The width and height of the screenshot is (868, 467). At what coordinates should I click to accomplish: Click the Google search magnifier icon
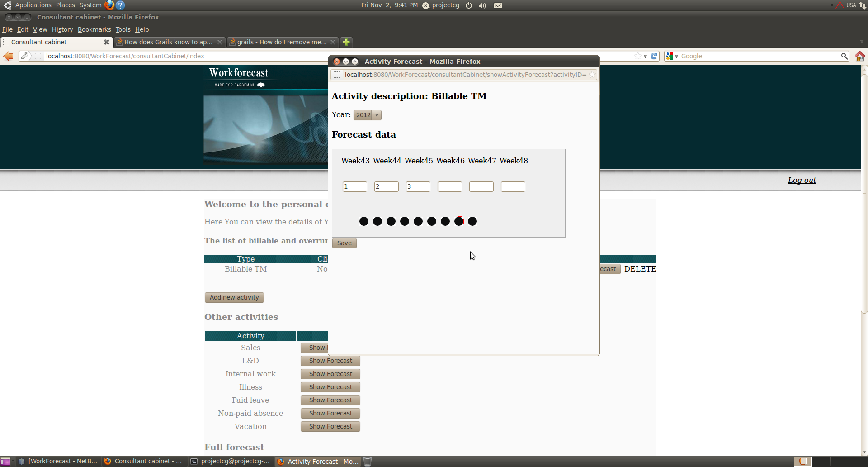(x=844, y=56)
